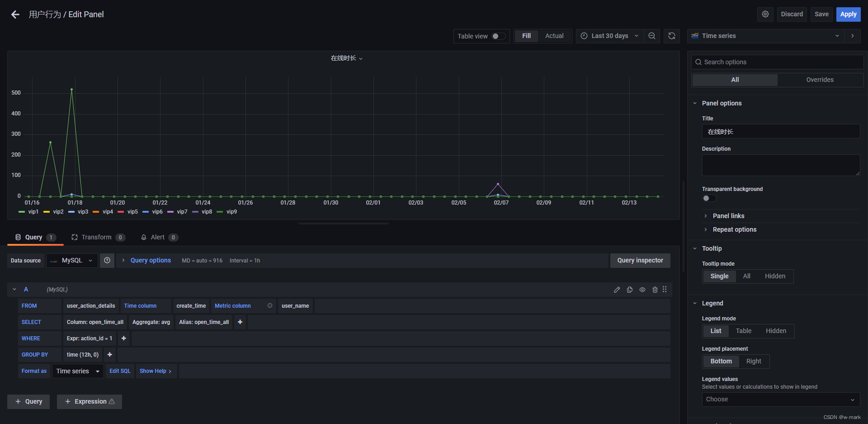Open Format as Time series dropdown
868x424 pixels.
pyautogui.click(x=78, y=371)
